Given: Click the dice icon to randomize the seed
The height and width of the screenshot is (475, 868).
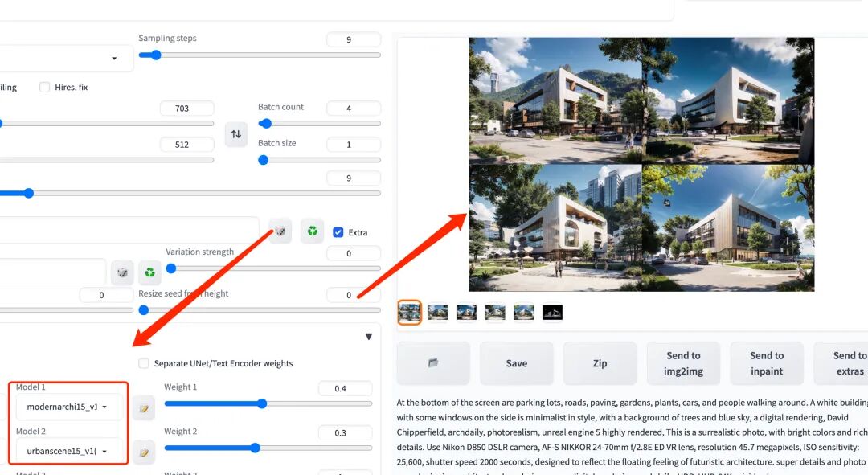Looking at the screenshot, I should (280, 231).
